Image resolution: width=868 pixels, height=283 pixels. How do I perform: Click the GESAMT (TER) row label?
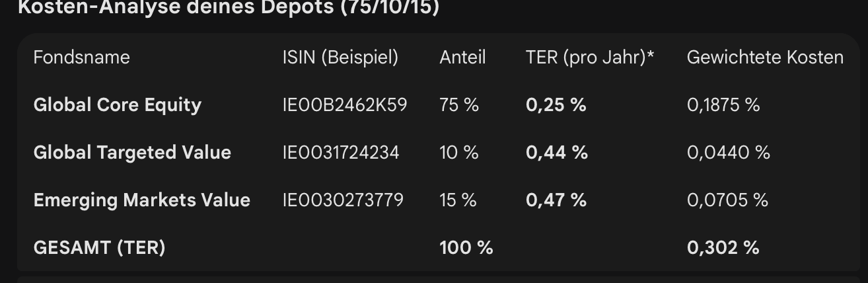pyautogui.click(x=99, y=248)
